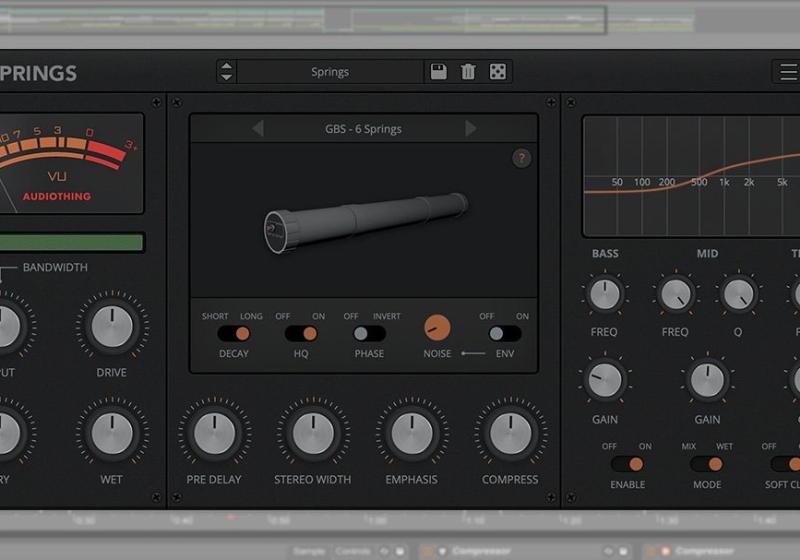Go to next spring model with right arrow
This screenshot has height=560, width=800.
(x=470, y=129)
